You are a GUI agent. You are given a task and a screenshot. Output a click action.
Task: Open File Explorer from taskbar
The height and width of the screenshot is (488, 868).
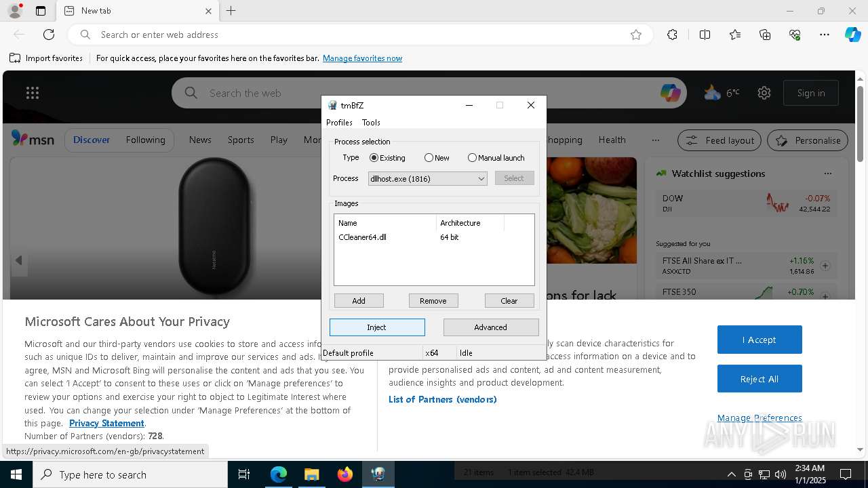(311, 474)
